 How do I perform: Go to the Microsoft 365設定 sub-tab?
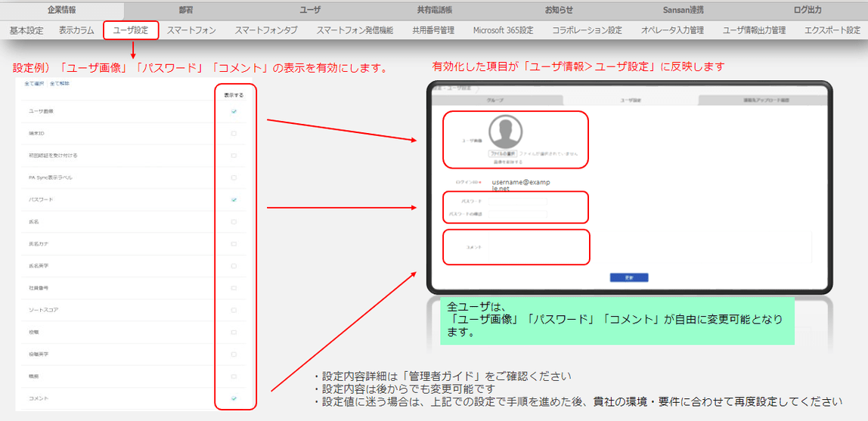504,30
